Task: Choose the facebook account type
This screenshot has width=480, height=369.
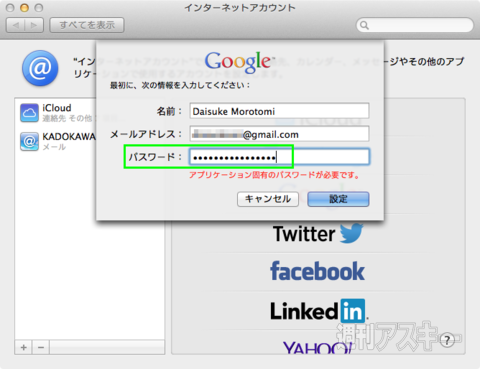Action: click(x=317, y=271)
